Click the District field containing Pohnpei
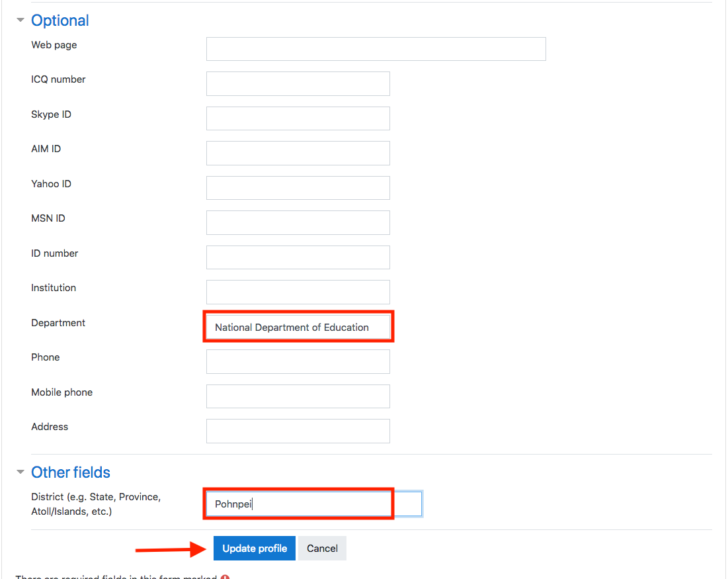 314,504
